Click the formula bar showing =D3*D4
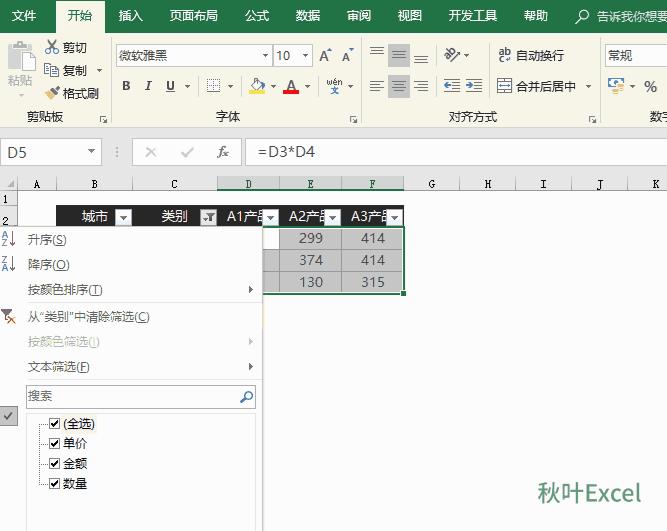This screenshot has height=531, width=667. click(x=456, y=152)
